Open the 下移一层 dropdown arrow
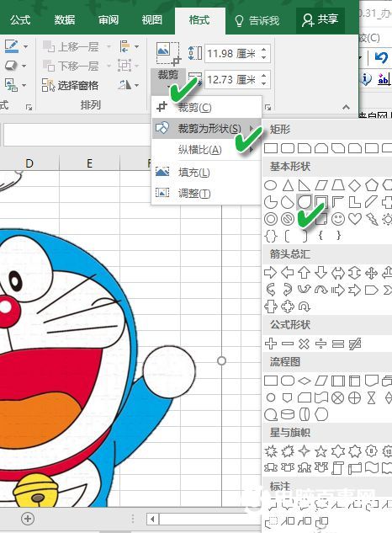Viewport: 392px width, 533px height. tap(109, 66)
